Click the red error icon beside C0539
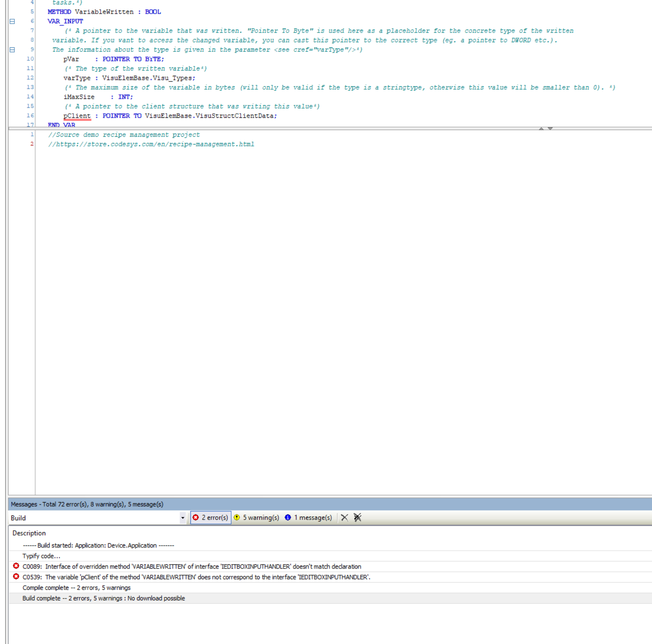The height and width of the screenshot is (644, 652). [x=16, y=577]
